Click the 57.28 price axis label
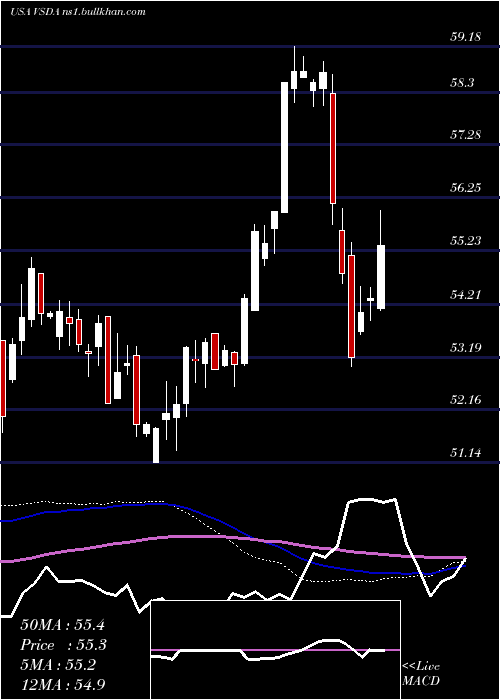The width and height of the screenshot is (500, 700). click(x=465, y=135)
